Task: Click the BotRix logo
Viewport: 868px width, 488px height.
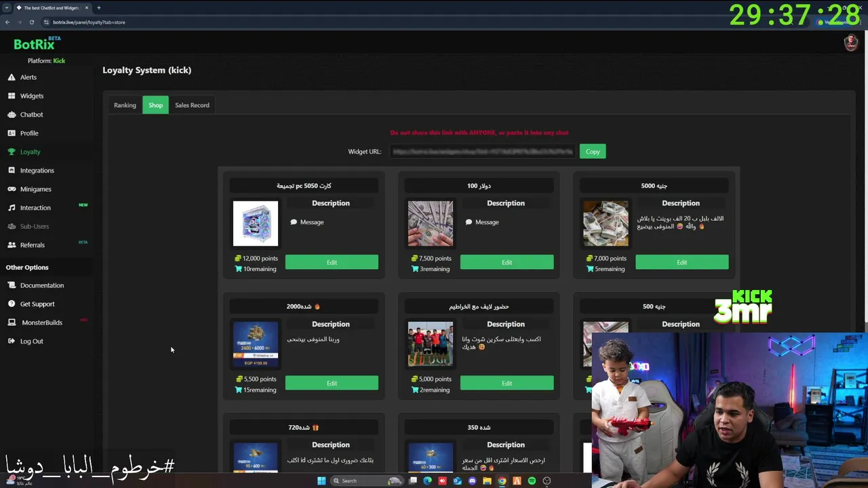Action: coord(35,44)
